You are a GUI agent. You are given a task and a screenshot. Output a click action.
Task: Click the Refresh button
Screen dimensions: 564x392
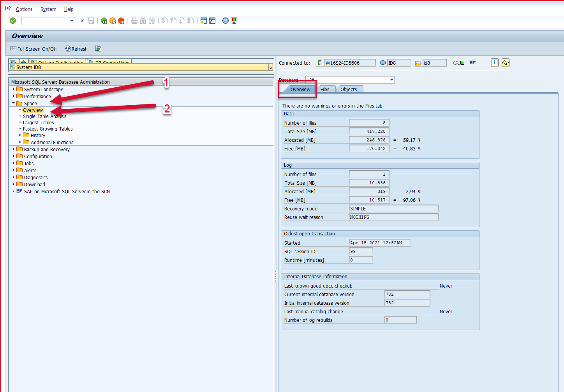coord(76,49)
